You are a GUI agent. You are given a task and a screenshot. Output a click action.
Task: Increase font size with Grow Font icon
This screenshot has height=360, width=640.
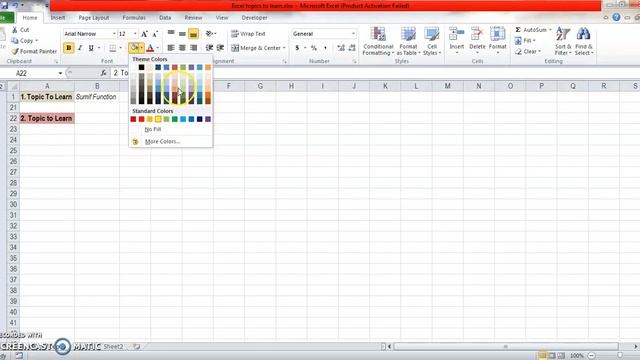[144, 34]
